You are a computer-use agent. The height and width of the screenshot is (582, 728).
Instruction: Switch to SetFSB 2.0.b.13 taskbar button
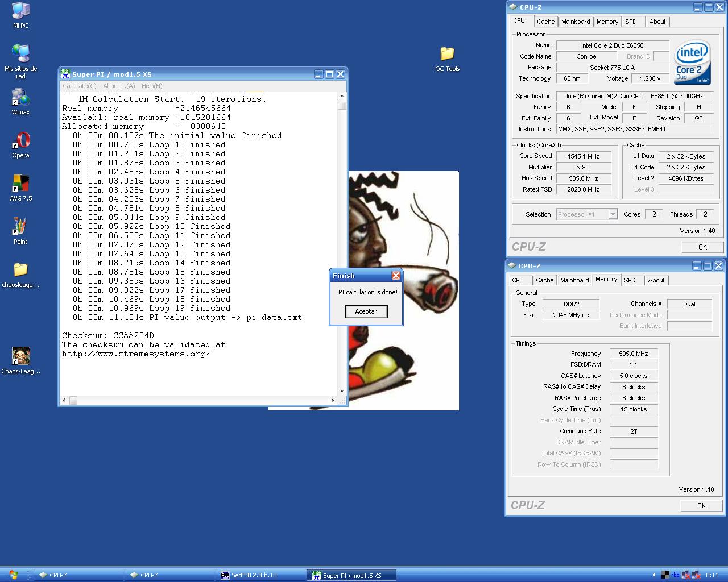pyautogui.click(x=262, y=575)
